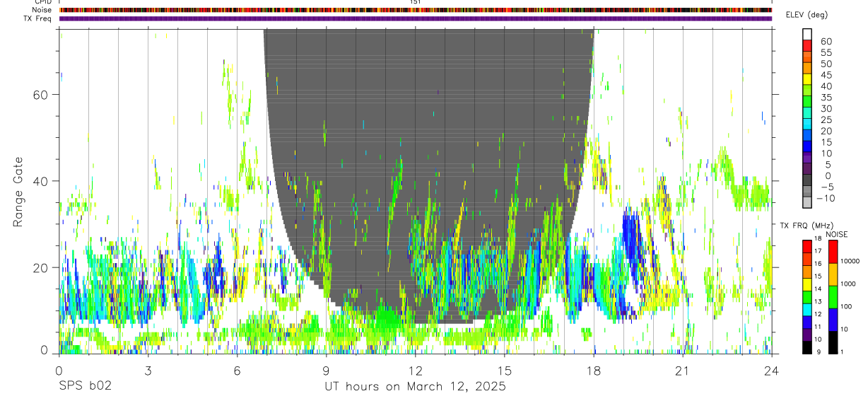Click the black 9 MHz TX FRQ swatch
The width and height of the screenshot is (868, 401).
coord(807,347)
